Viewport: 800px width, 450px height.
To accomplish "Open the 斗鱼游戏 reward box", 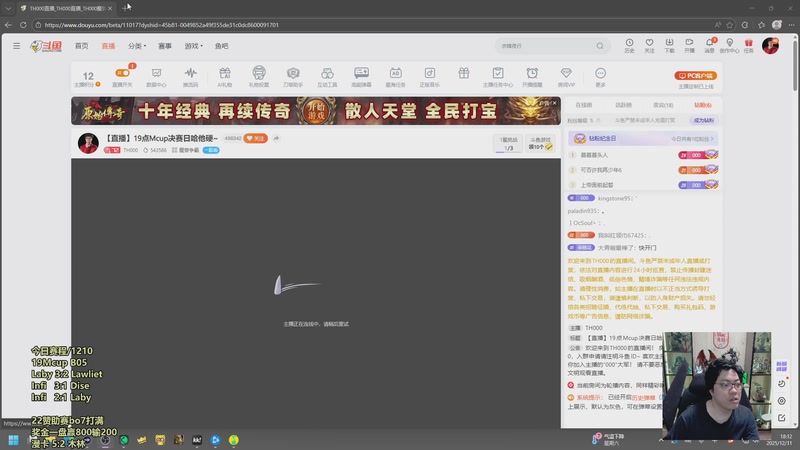I will (540, 143).
